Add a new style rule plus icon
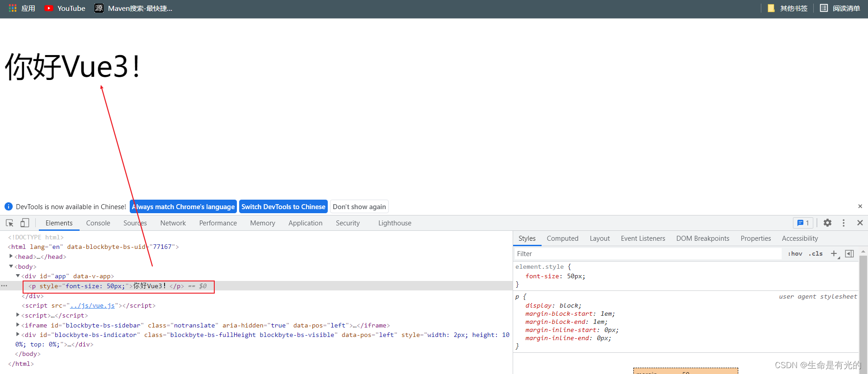This screenshot has width=868, height=374. coord(834,253)
